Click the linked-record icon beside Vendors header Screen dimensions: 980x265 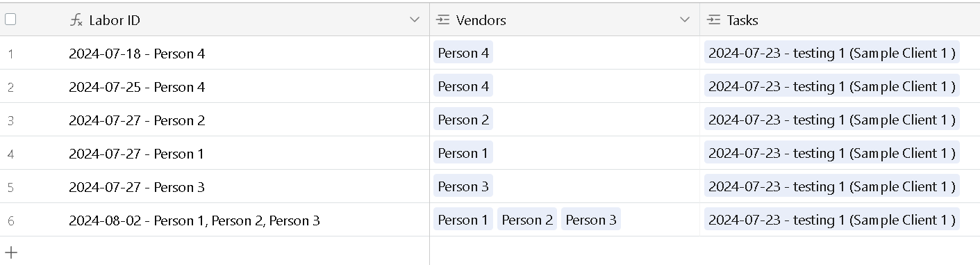tap(443, 20)
